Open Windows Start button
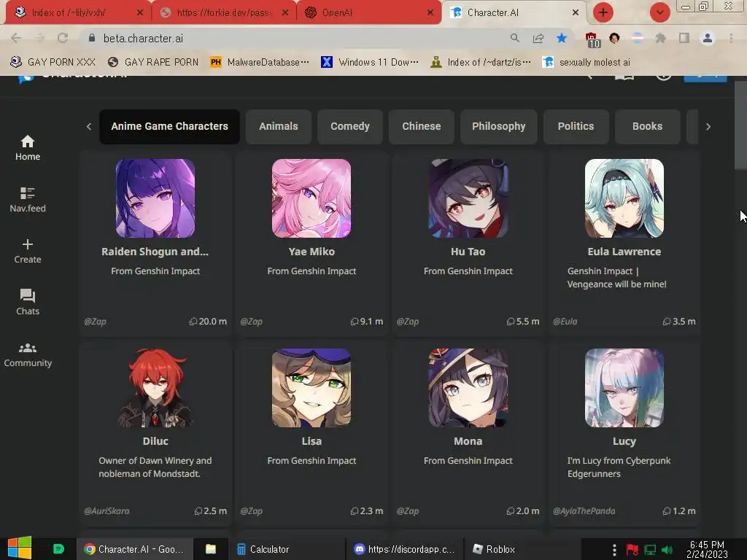The image size is (747, 560). [x=20, y=548]
